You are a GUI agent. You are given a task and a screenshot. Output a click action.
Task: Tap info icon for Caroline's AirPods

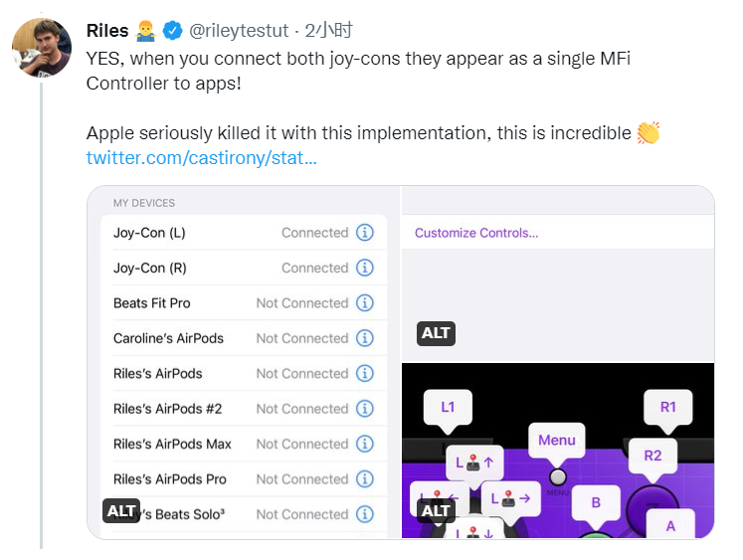(x=365, y=338)
